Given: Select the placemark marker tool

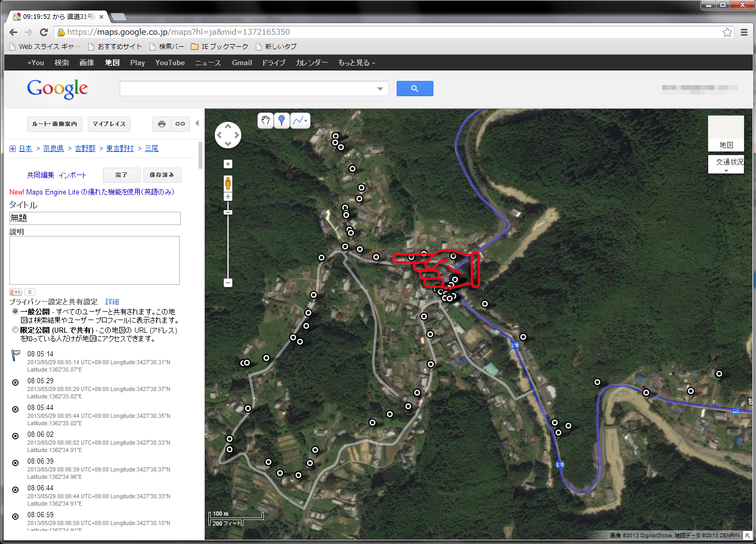Looking at the screenshot, I should pyautogui.click(x=282, y=120).
